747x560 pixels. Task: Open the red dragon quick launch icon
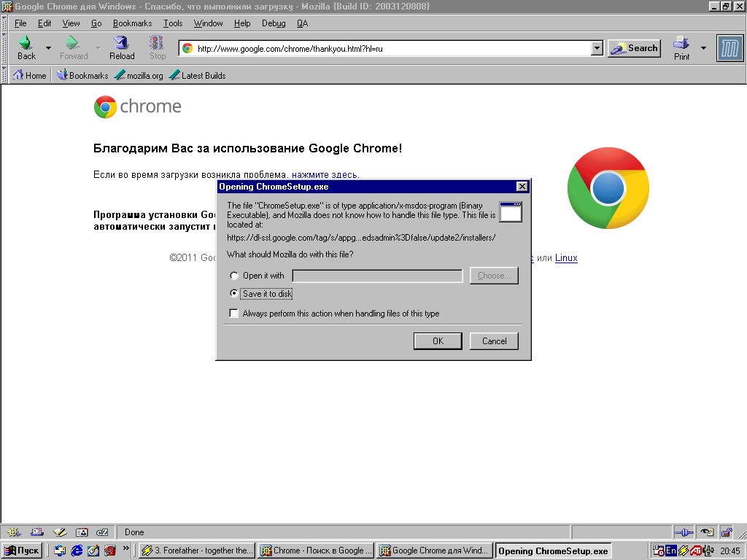(x=110, y=551)
